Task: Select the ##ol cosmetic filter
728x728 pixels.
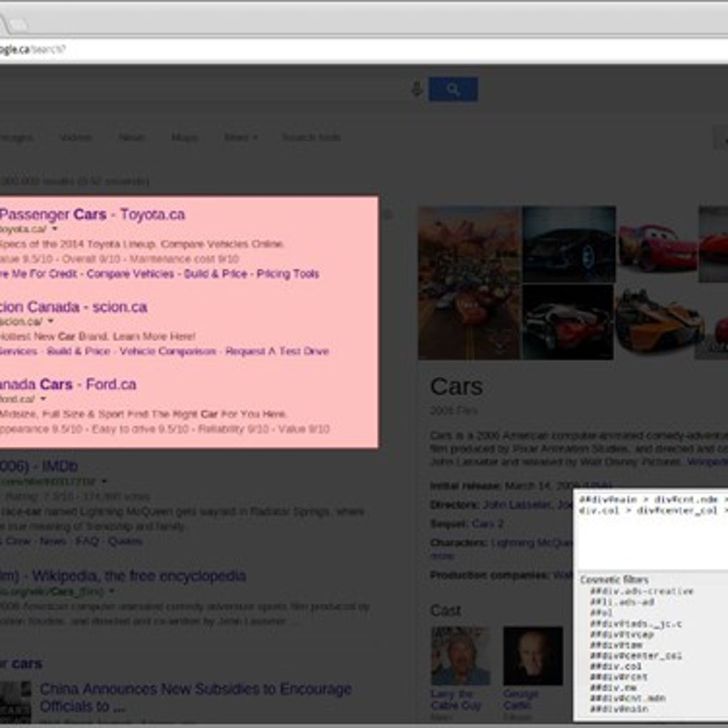Action: point(601,613)
